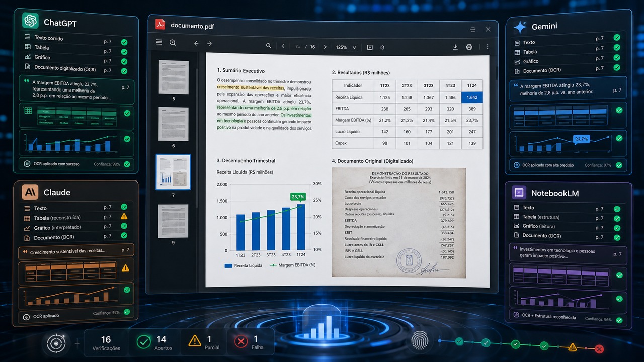Select "Gráfico (interpretado)" row in Claude panel
644x362 pixels.
75,227
